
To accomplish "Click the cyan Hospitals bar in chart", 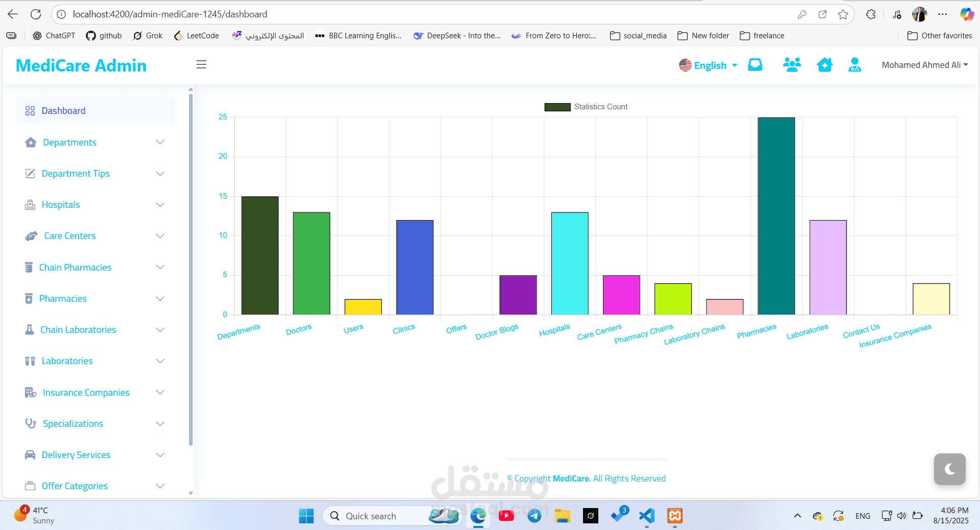I will 570,263.
